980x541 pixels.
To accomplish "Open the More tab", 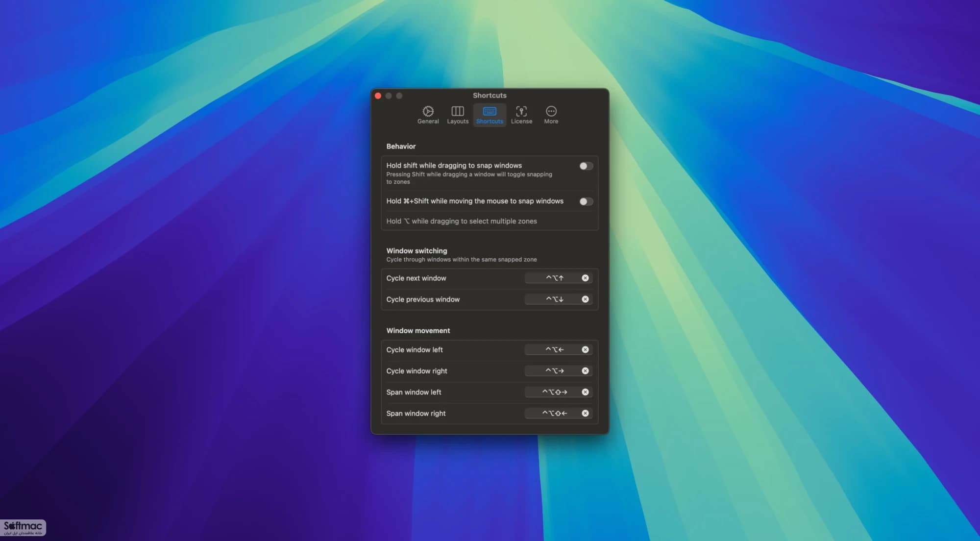I will click(551, 115).
